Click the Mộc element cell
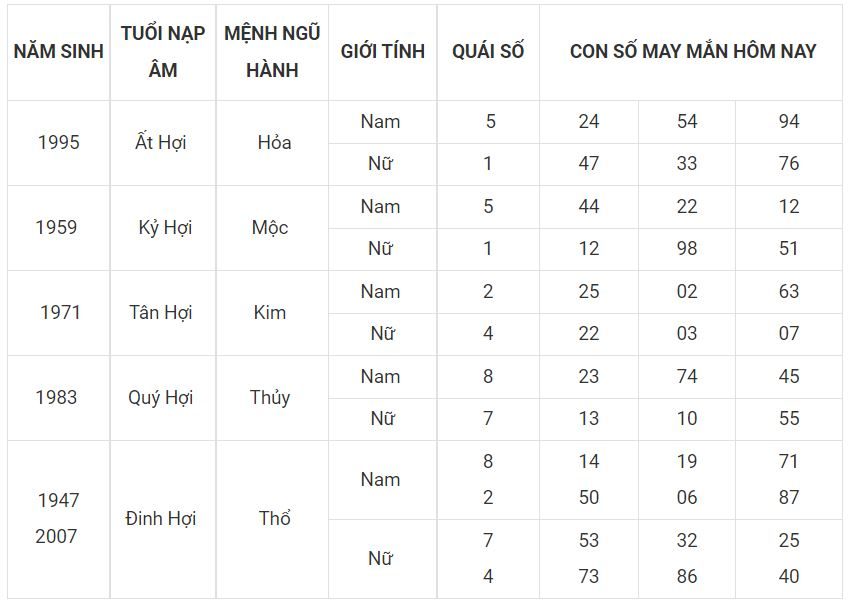This screenshot has height=607, width=852. coord(272,228)
